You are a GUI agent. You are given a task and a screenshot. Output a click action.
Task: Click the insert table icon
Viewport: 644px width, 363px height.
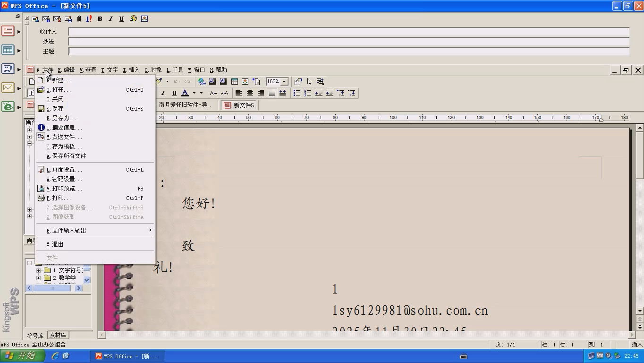(234, 81)
